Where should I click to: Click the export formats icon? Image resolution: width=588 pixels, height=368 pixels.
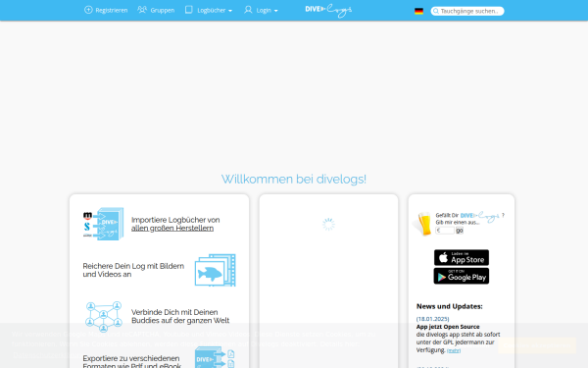(215, 358)
